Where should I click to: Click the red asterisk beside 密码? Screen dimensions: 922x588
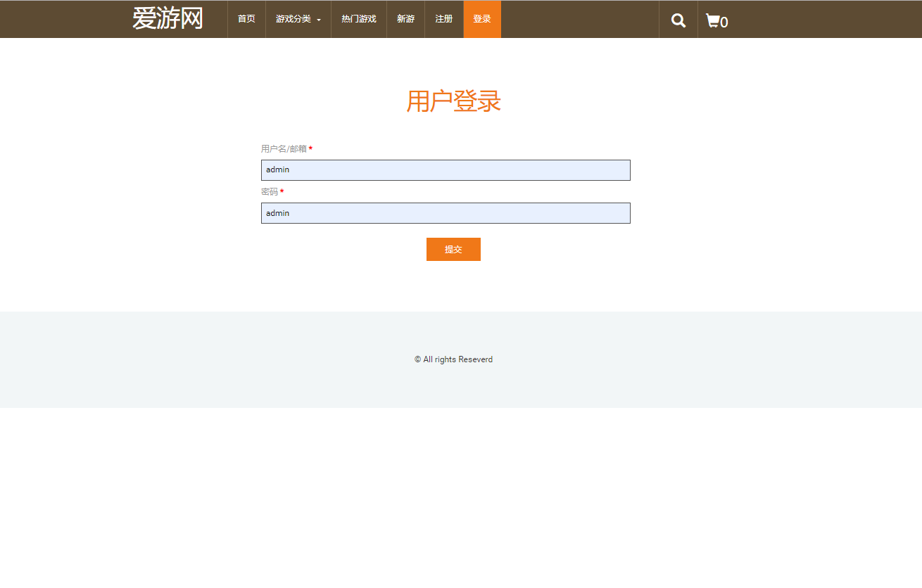click(x=281, y=191)
